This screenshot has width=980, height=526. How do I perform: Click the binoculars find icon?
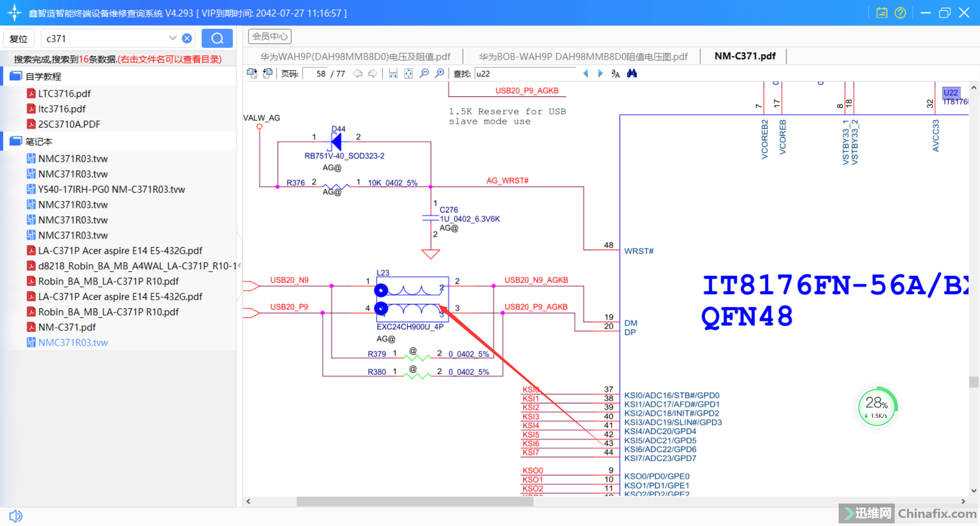tap(632, 74)
